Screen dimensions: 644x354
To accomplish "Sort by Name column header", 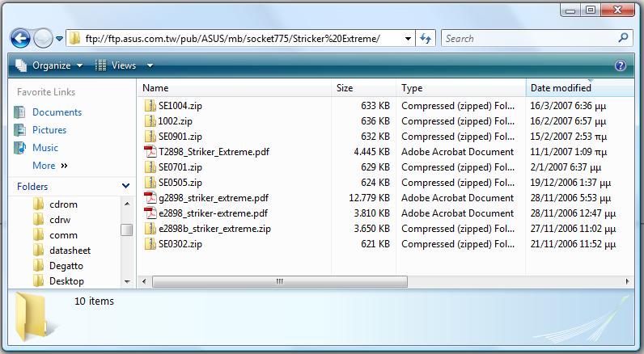I will [235, 88].
